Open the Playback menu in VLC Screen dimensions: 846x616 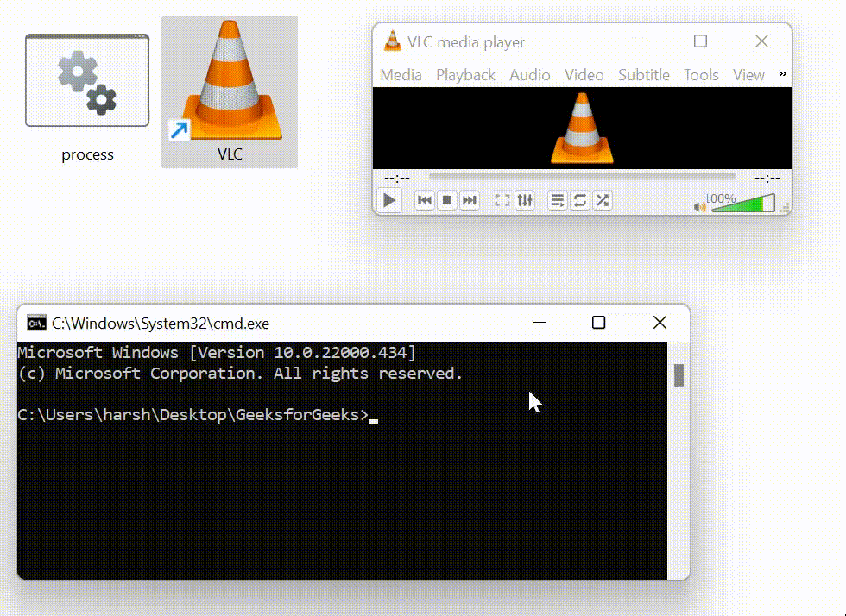[465, 75]
